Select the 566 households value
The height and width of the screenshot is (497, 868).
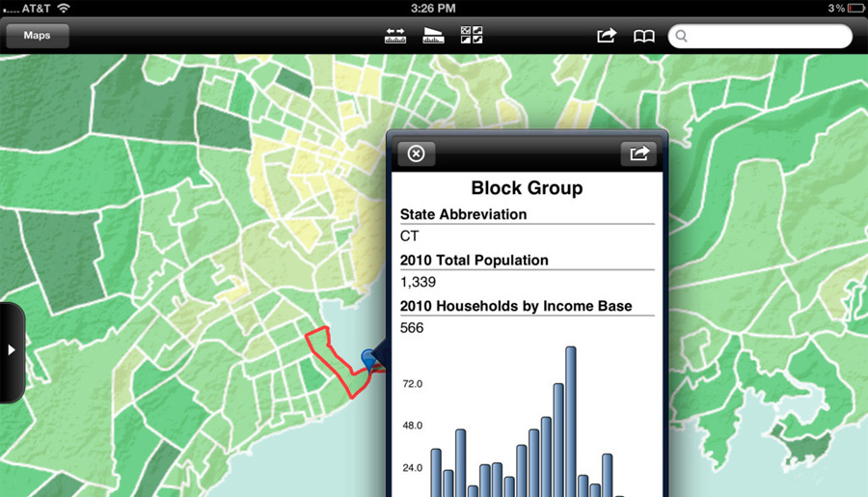click(x=412, y=328)
